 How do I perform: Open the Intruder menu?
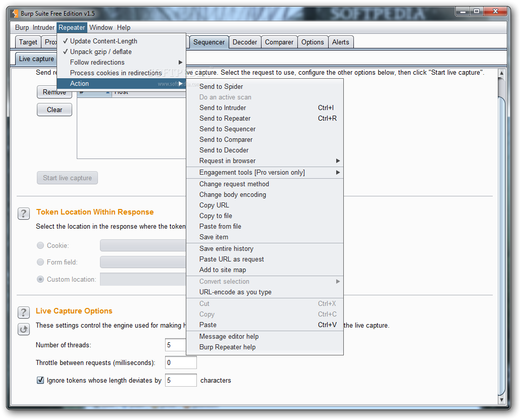coord(43,28)
